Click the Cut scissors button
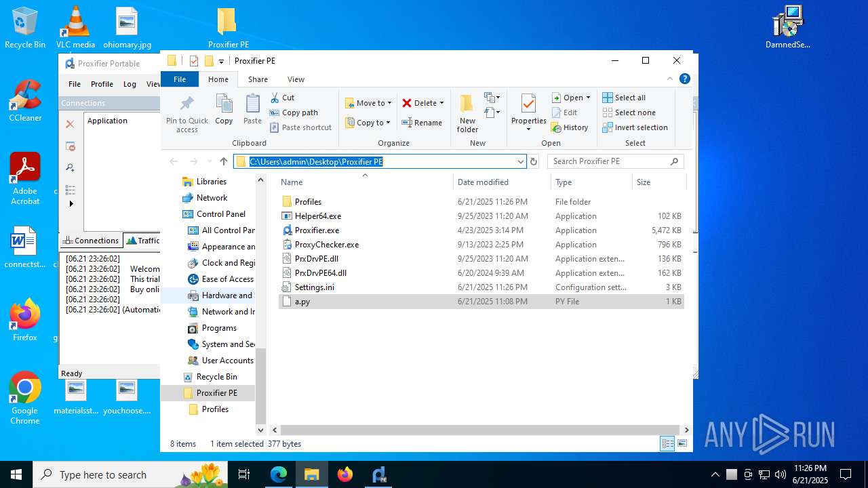The width and height of the screenshot is (868, 488). pyautogui.click(x=283, y=98)
